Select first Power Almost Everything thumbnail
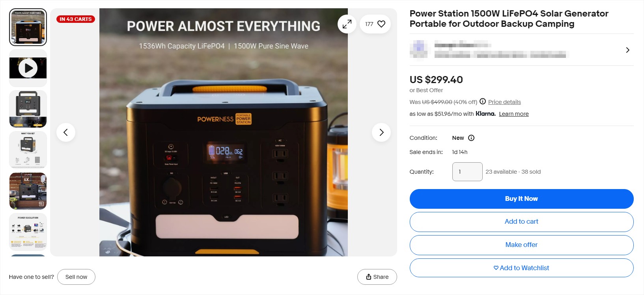This screenshot has width=644, height=295. click(x=28, y=27)
